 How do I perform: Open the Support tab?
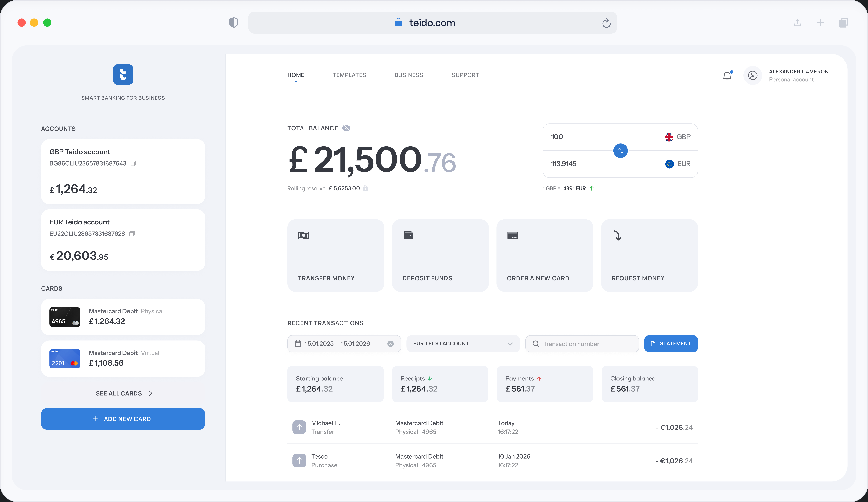coord(465,75)
